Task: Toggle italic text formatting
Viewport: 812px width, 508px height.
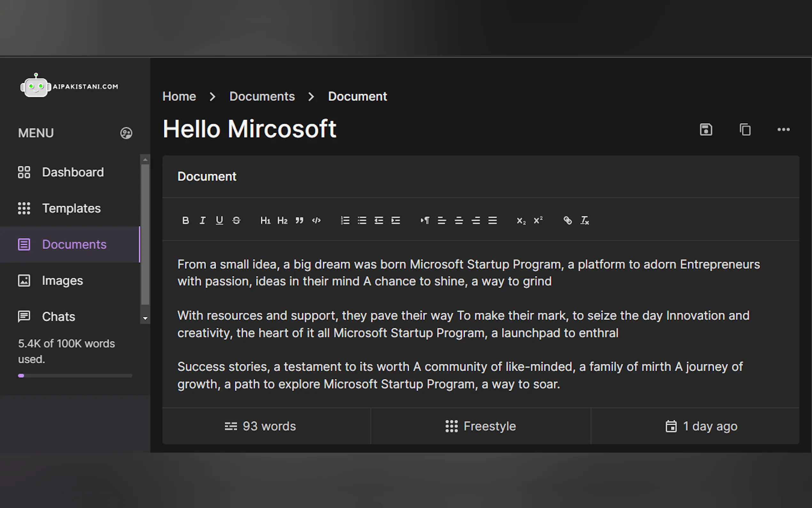Action: tap(202, 220)
